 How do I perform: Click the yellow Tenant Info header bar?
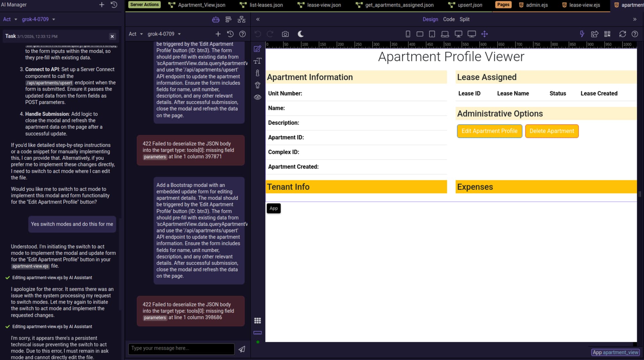tap(356, 187)
